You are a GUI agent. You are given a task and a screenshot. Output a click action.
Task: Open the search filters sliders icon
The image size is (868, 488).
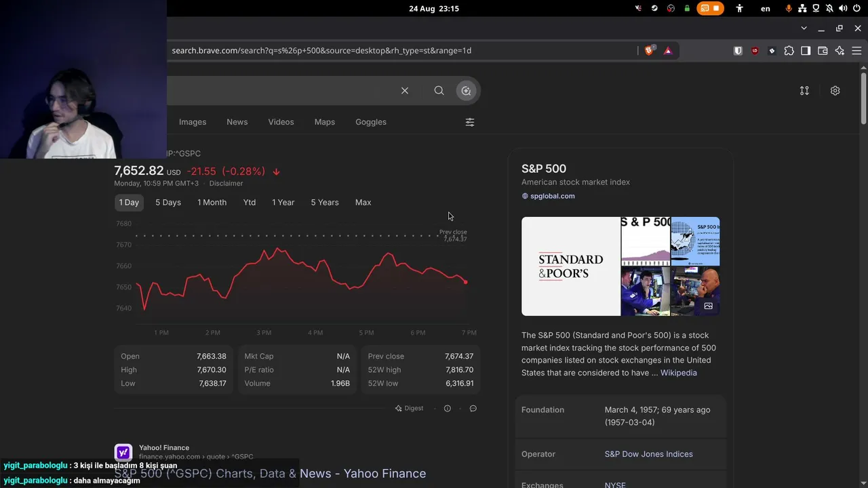470,122
